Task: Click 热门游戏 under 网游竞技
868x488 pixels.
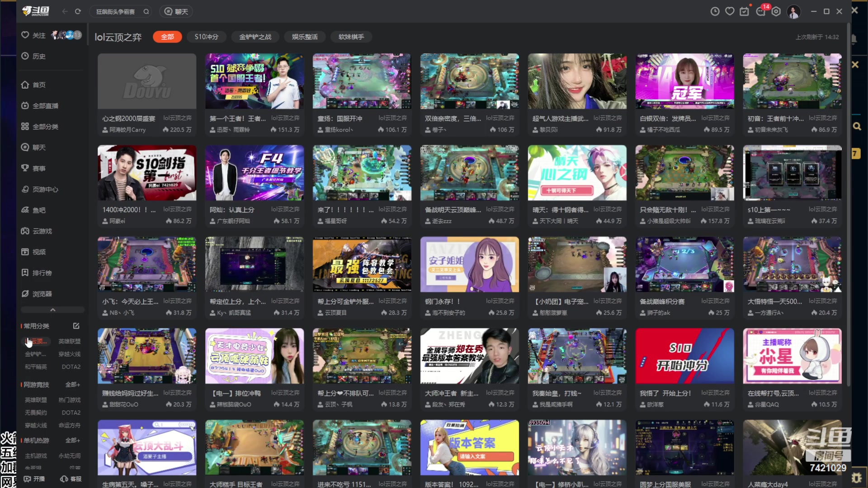Action: pos(69,400)
